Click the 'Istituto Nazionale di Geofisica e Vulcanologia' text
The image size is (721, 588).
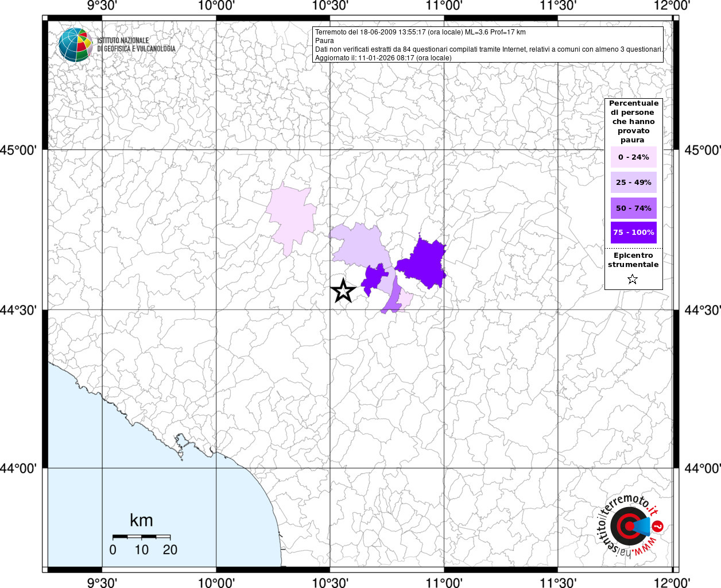(x=136, y=45)
